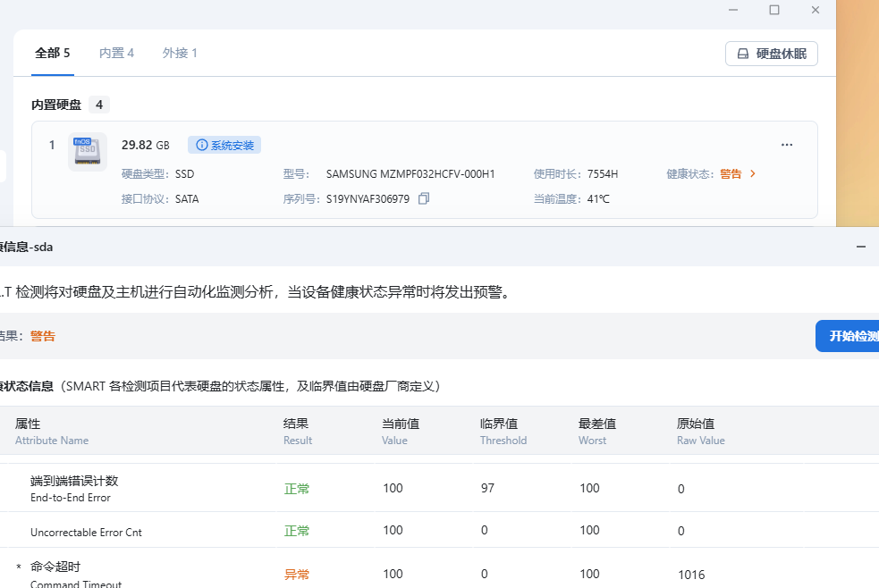
Task: Click the 当前温度 41℃ value
Action: tap(598, 198)
